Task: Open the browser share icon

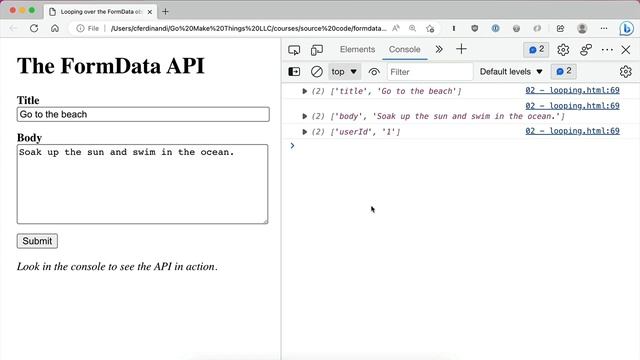Action: (x=560, y=28)
